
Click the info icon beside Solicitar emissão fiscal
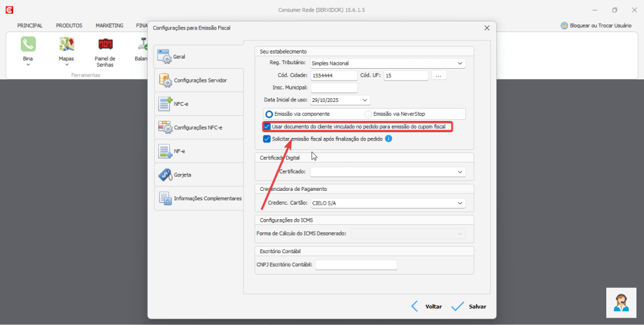tap(389, 139)
